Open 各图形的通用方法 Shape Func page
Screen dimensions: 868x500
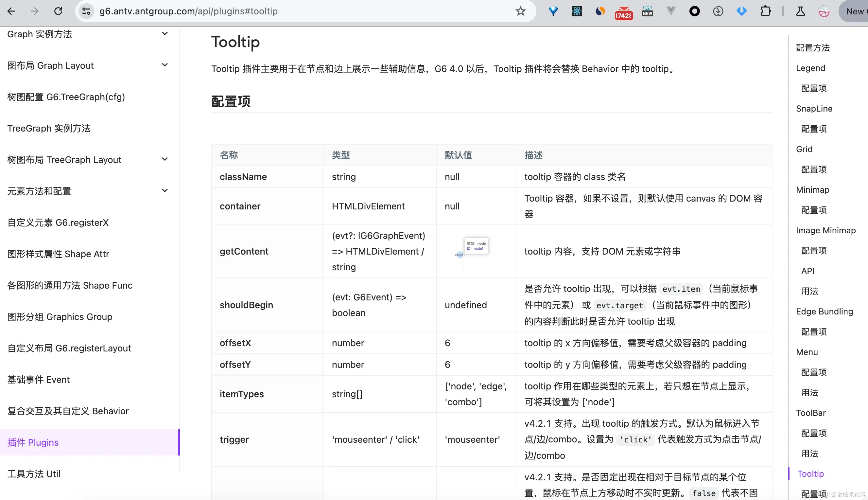point(70,285)
